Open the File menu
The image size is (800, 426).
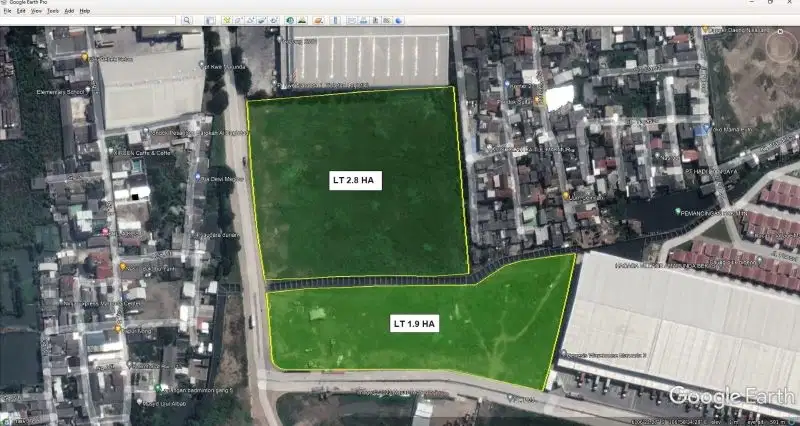pyautogui.click(x=7, y=10)
